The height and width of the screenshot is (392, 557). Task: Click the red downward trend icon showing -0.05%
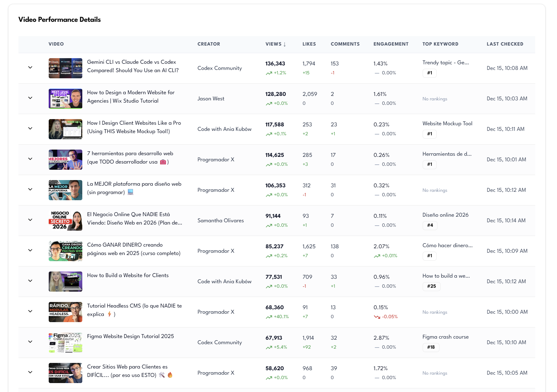(376, 317)
